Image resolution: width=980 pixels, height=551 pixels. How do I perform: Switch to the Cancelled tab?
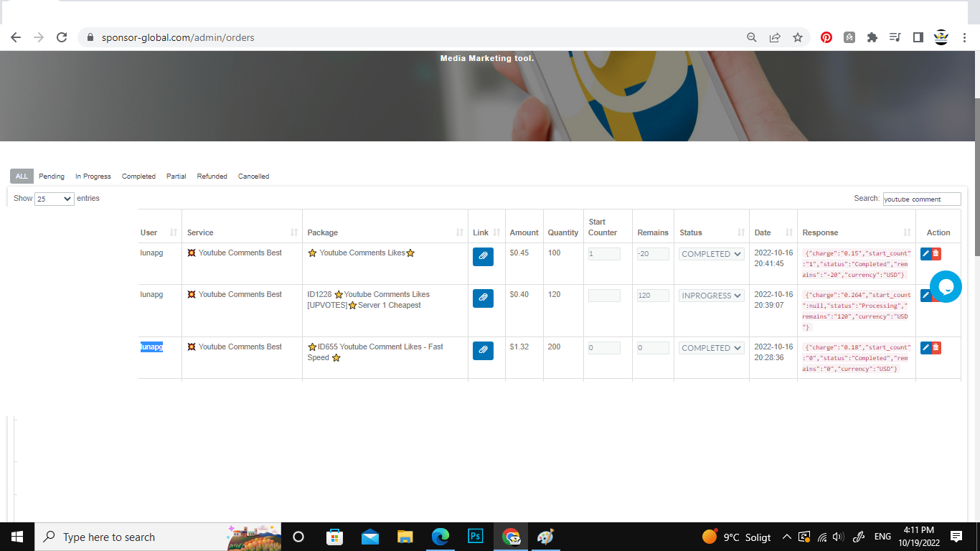(254, 176)
